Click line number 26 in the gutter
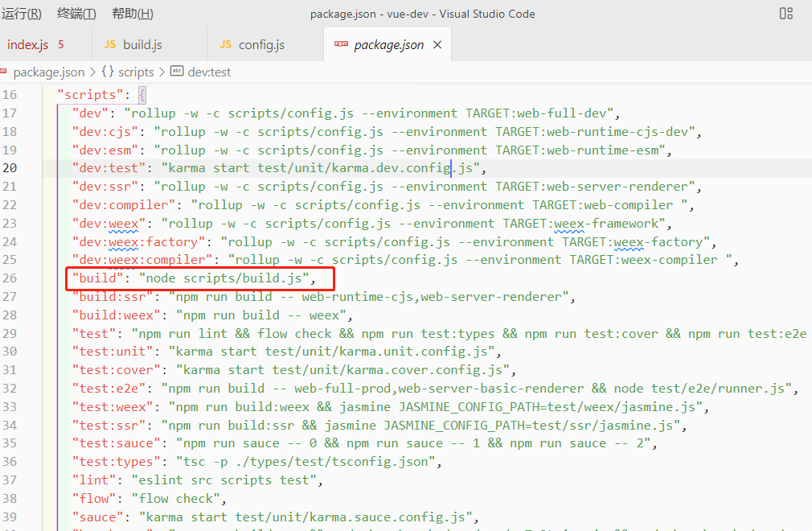The width and height of the screenshot is (812, 531). (10, 279)
